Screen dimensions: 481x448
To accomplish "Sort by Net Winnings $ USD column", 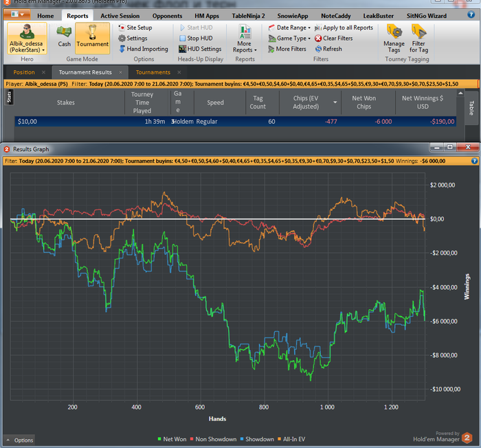I will pos(423,102).
